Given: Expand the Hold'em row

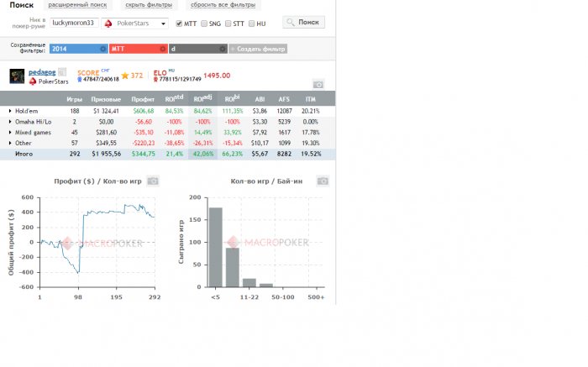Looking at the screenshot, I should tap(10, 111).
